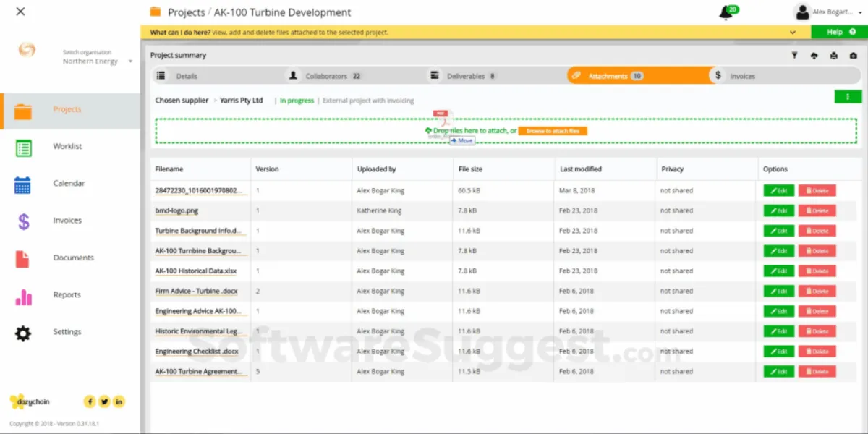The height and width of the screenshot is (434, 868).
Task: Open the bmd-logo.png file link
Action: tap(176, 211)
